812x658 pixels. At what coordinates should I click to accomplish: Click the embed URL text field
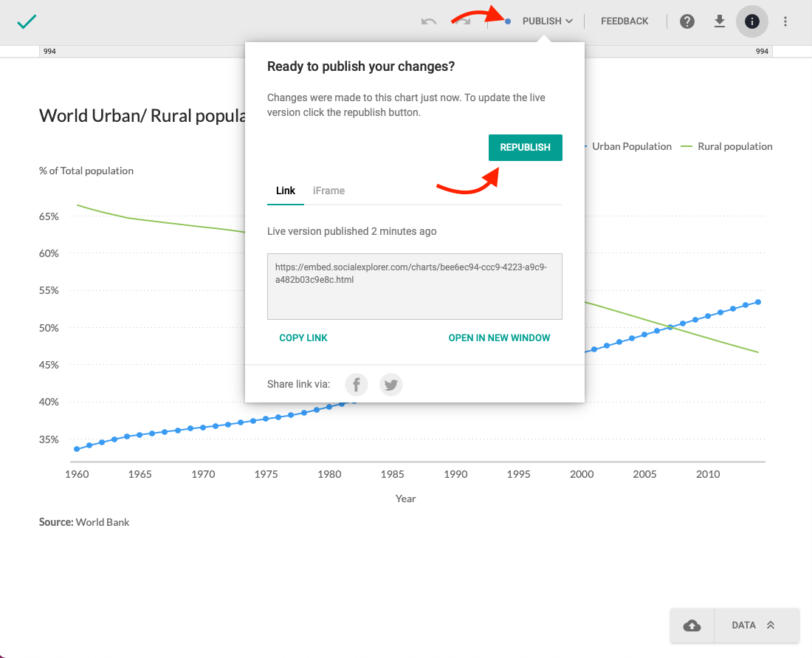click(x=414, y=287)
